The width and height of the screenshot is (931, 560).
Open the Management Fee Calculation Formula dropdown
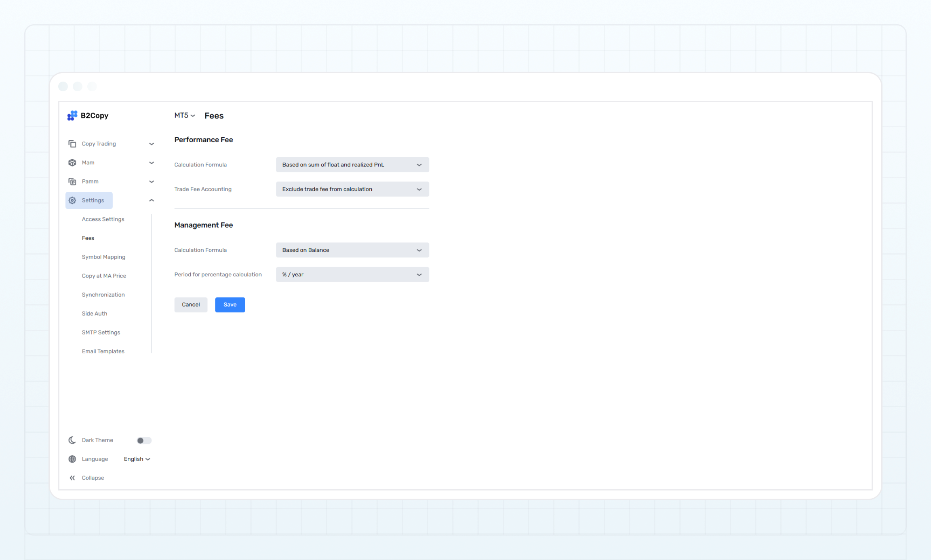pyautogui.click(x=352, y=250)
